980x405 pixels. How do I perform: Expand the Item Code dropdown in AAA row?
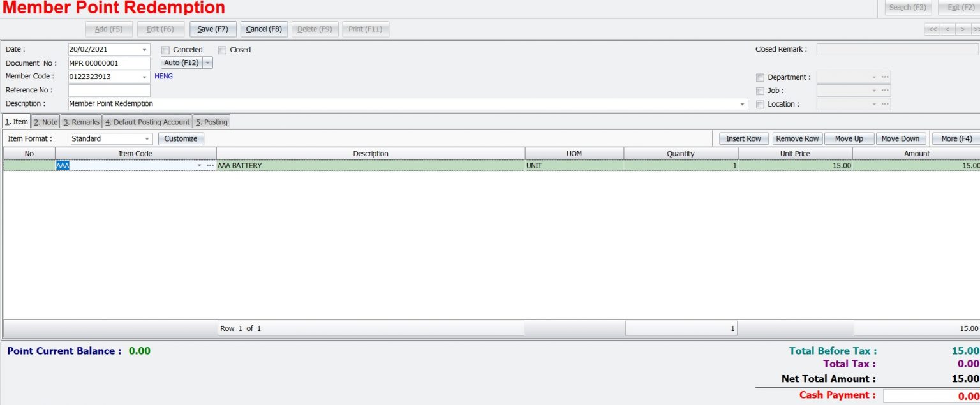(x=199, y=165)
